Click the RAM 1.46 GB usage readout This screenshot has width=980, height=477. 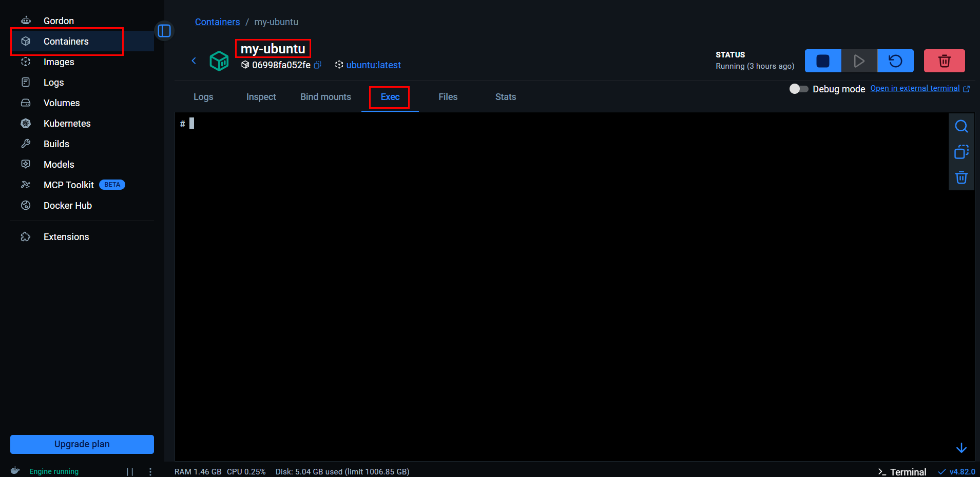point(198,471)
